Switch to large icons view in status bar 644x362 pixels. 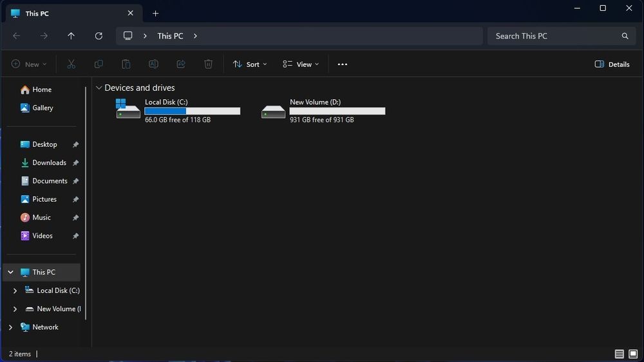click(633, 354)
